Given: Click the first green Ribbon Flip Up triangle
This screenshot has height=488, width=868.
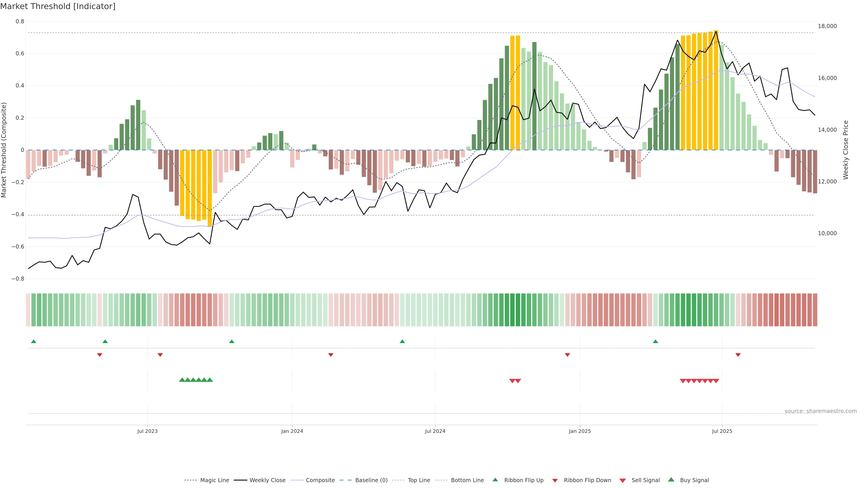Looking at the screenshot, I should [33, 342].
